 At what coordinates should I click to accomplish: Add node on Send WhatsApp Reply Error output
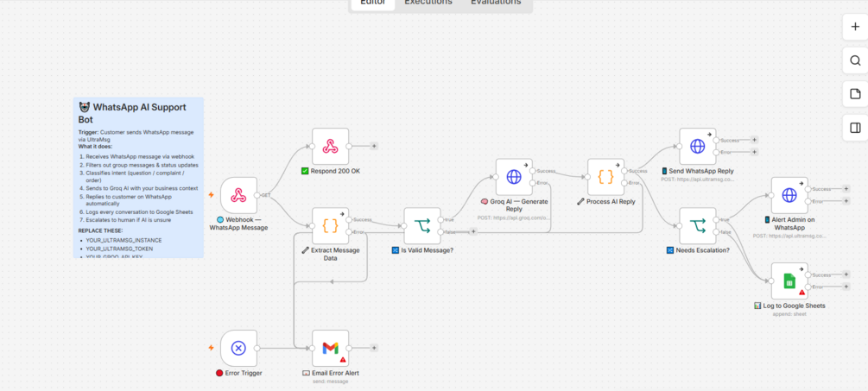pos(754,152)
